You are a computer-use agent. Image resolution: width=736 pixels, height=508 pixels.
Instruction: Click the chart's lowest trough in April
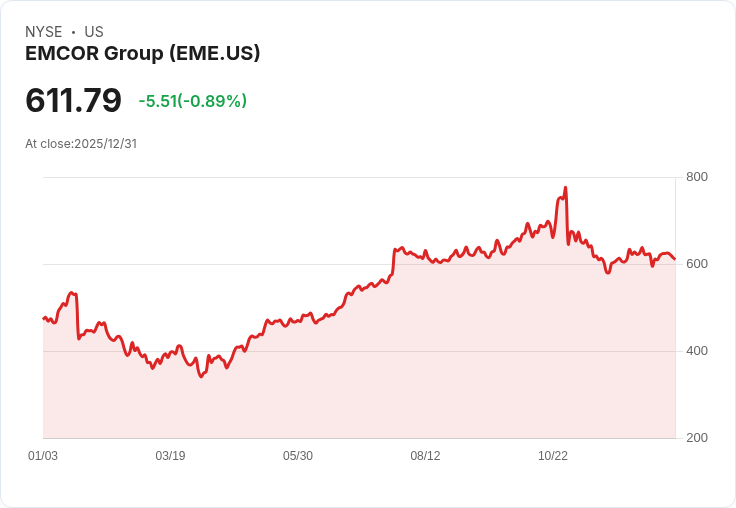(x=201, y=376)
